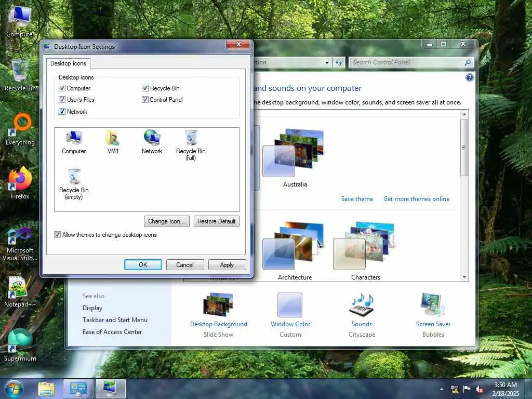Select Microsoft Visual Studio desktop shortcut

tap(20, 244)
